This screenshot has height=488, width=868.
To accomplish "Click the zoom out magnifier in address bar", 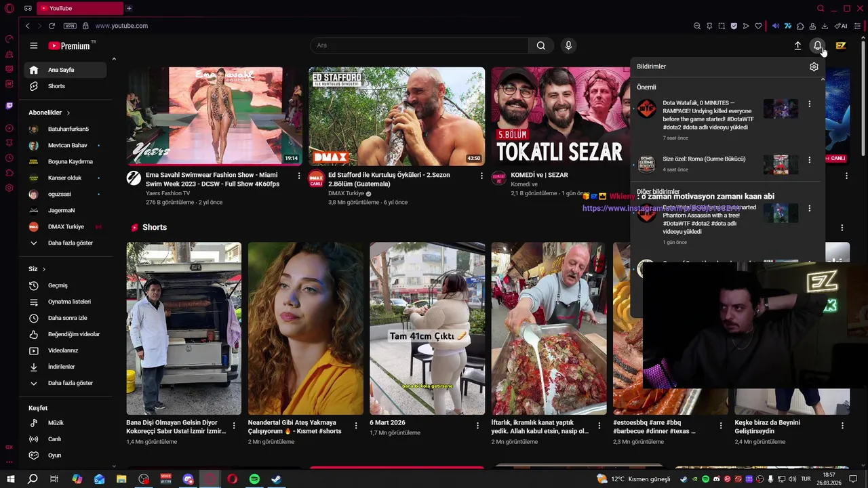I will tap(696, 26).
